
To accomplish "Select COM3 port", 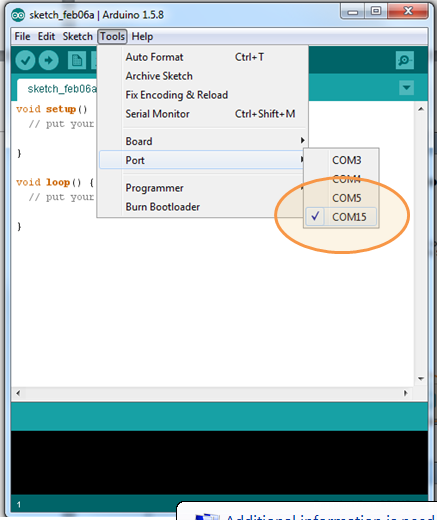I will [x=341, y=160].
